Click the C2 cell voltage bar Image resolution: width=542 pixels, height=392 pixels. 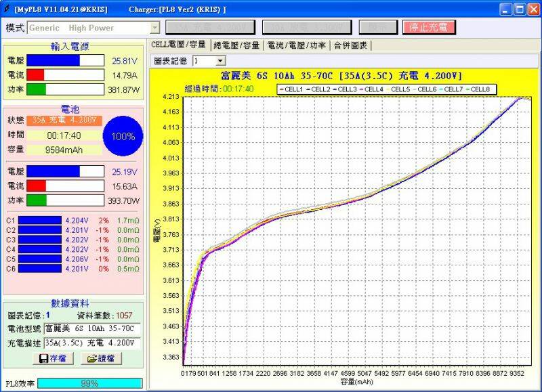(40, 230)
